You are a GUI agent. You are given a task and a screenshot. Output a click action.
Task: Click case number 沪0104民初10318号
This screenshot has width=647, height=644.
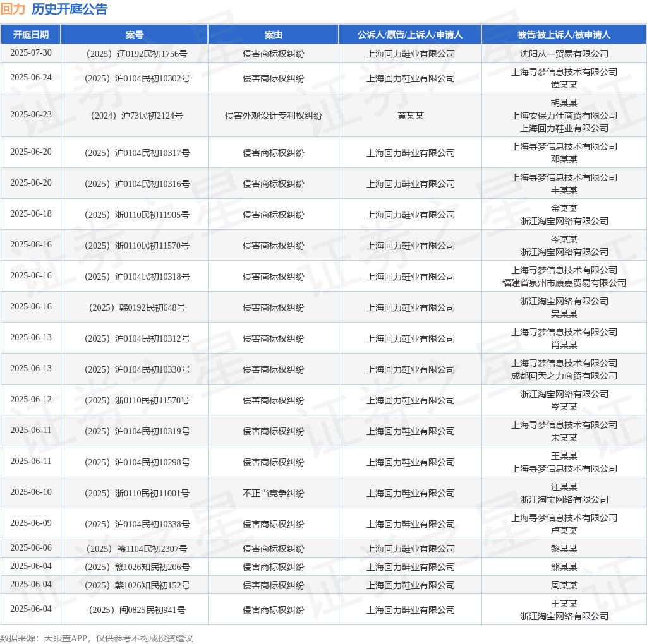(137, 277)
